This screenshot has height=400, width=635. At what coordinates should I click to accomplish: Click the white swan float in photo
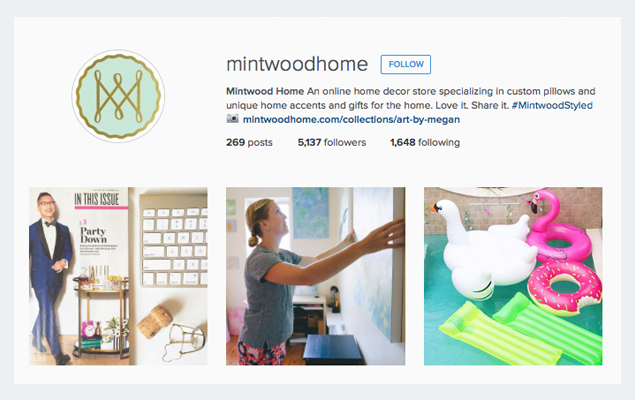(x=482, y=251)
